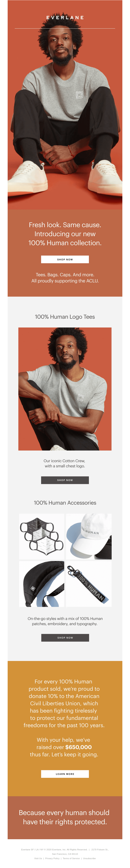Click the LEARN MORE button
This screenshot has width=130, height=868.
(65, 774)
